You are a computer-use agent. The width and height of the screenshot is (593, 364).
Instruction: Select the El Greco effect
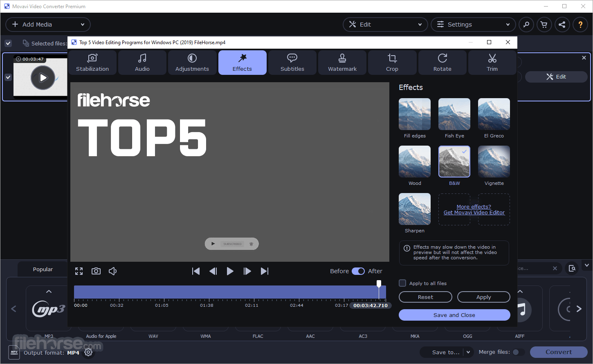494,114
